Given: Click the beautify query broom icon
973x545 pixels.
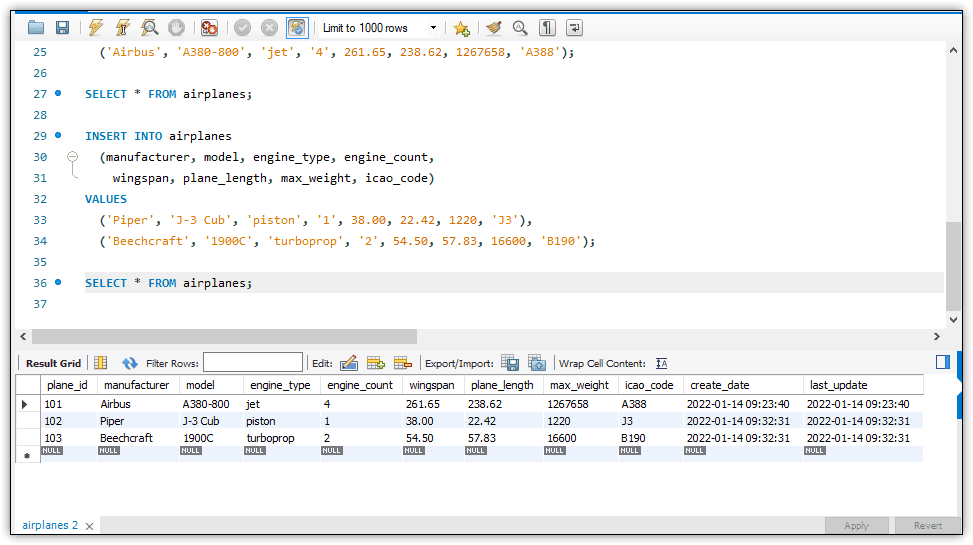Looking at the screenshot, I should pyautogui.click(x=493, y=28).
